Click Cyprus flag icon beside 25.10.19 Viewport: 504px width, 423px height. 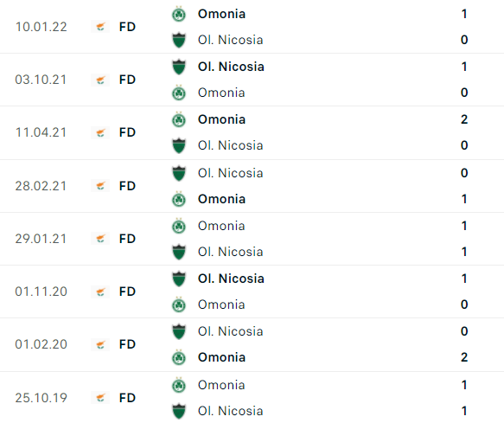pos(100,398)
